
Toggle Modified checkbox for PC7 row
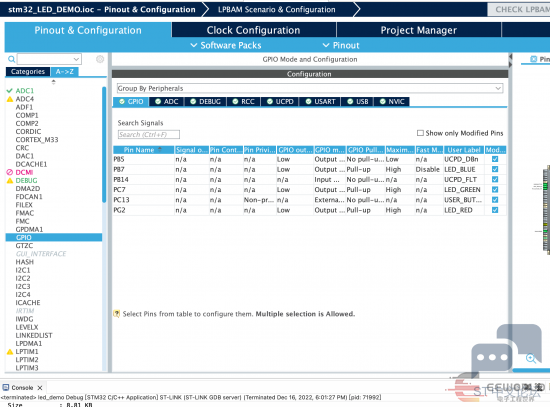(x=495, y=189)
